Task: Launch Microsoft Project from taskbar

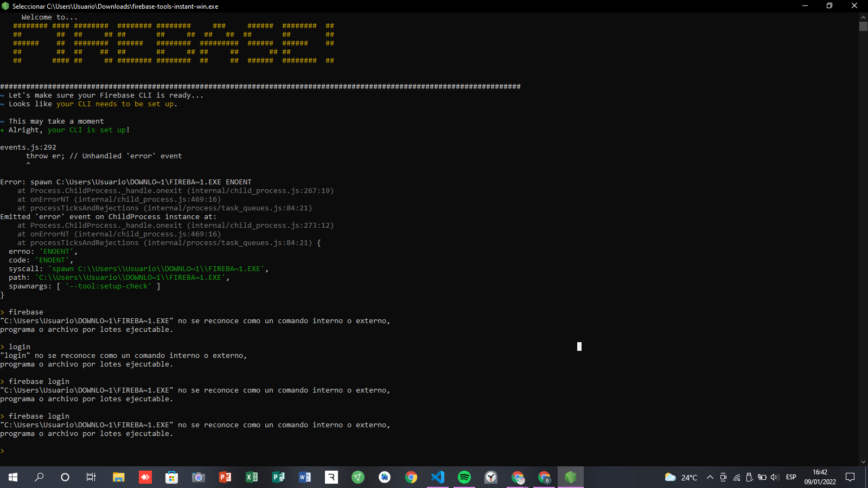Action: (278, 477)
